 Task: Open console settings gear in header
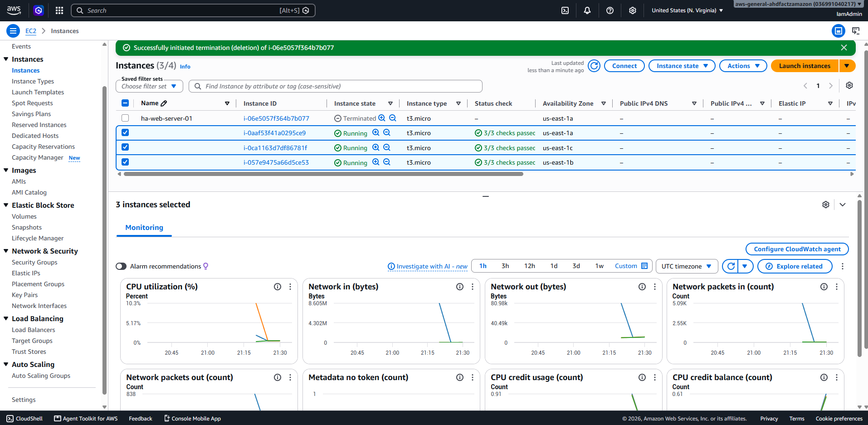(633, 10)
